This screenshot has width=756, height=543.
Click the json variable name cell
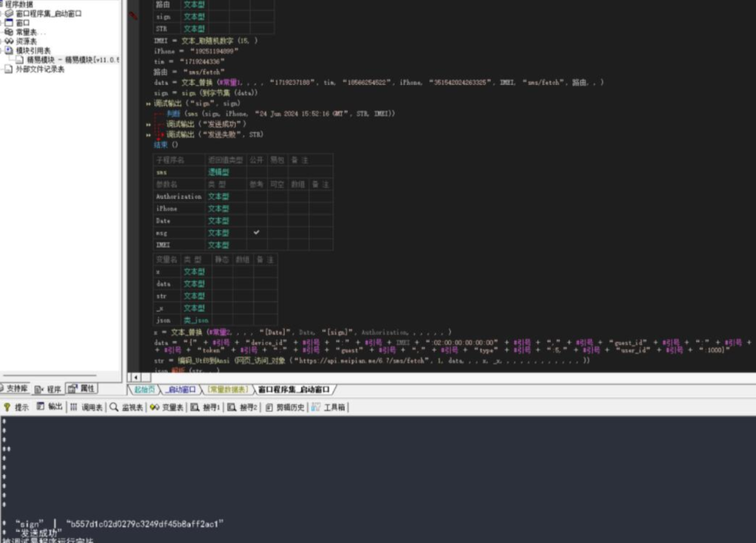[167, 320]
